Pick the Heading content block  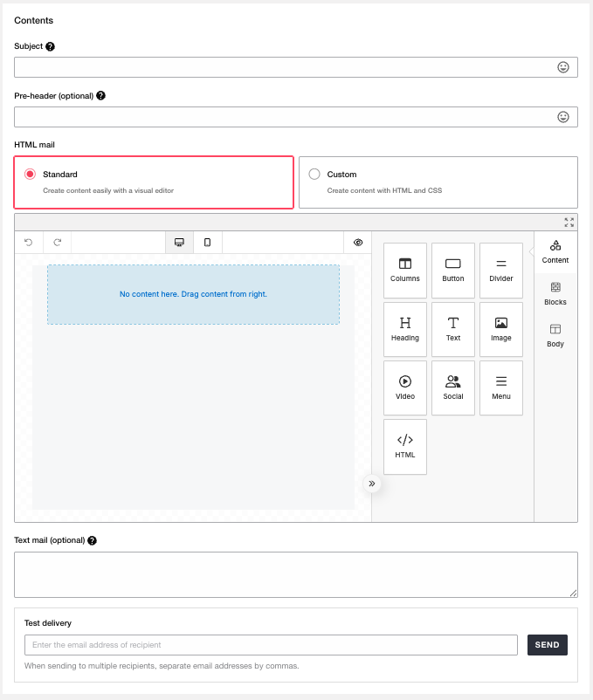(405, 329)
